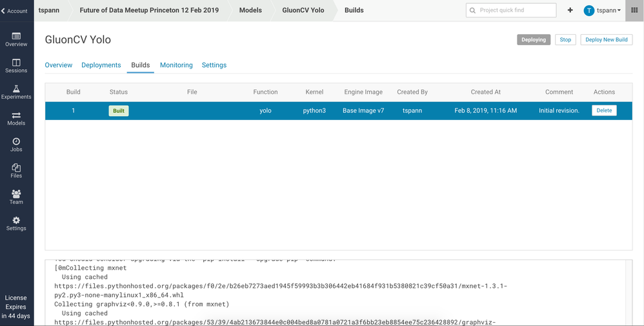
Task: Open the app grid icon at top right
Action: (634, 10)
